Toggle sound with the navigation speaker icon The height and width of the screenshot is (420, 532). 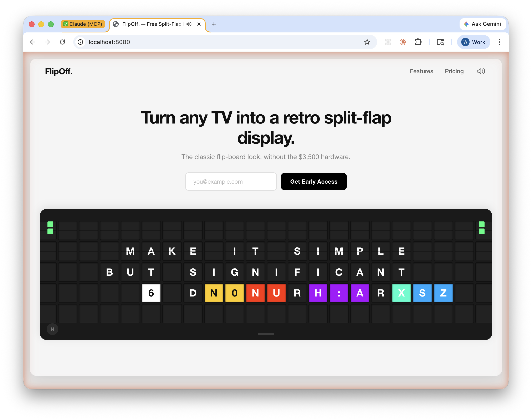481,71
